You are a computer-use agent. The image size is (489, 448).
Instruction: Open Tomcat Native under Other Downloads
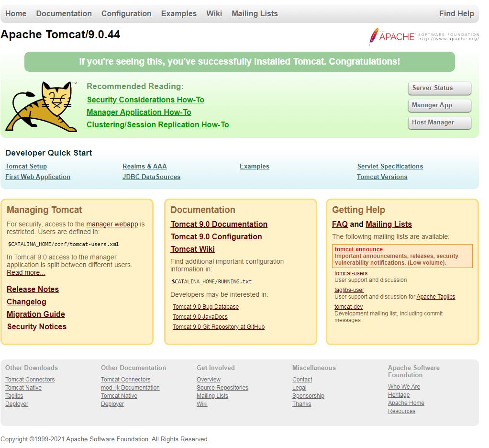23,388
